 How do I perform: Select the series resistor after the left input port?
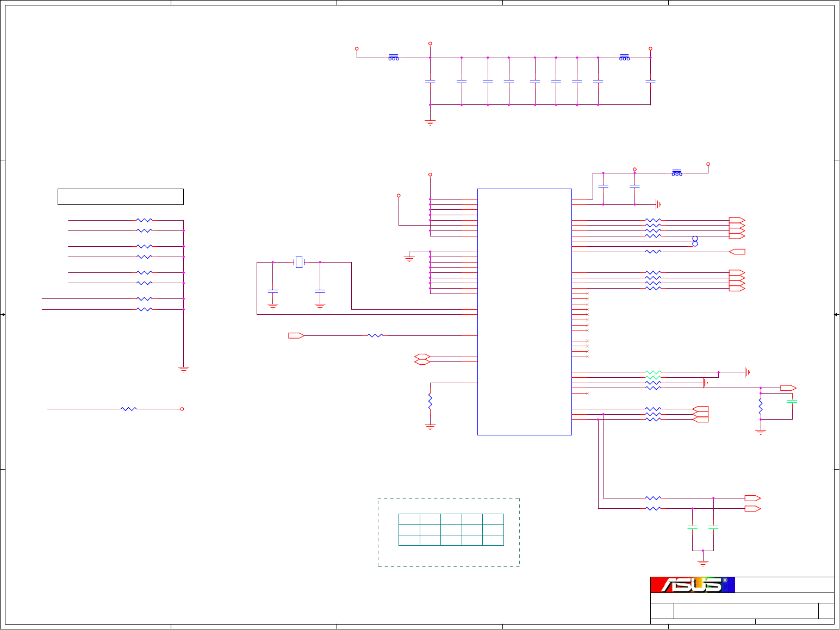coord(376,336)
